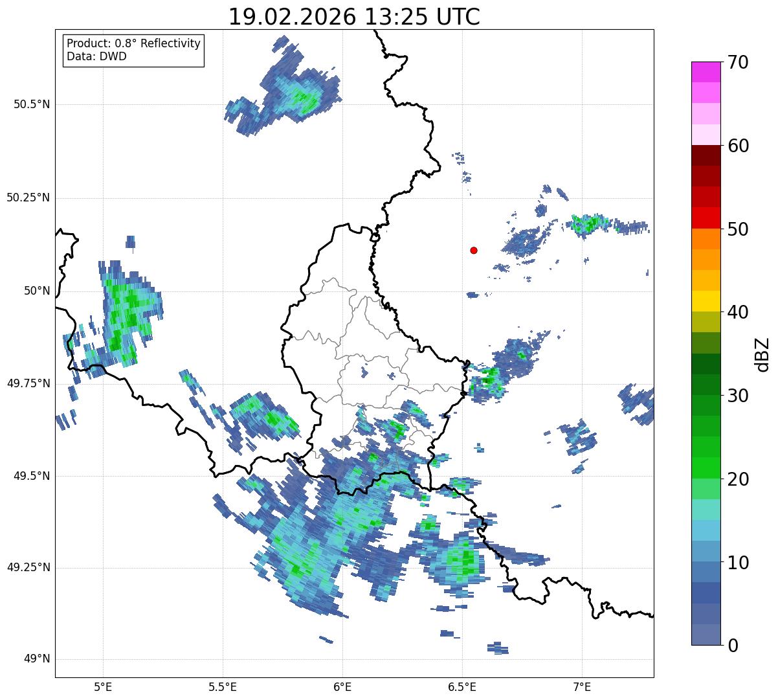Select the top magenta colorbar segment below 70
Screen dimensions: 778x700
[706, 72]
